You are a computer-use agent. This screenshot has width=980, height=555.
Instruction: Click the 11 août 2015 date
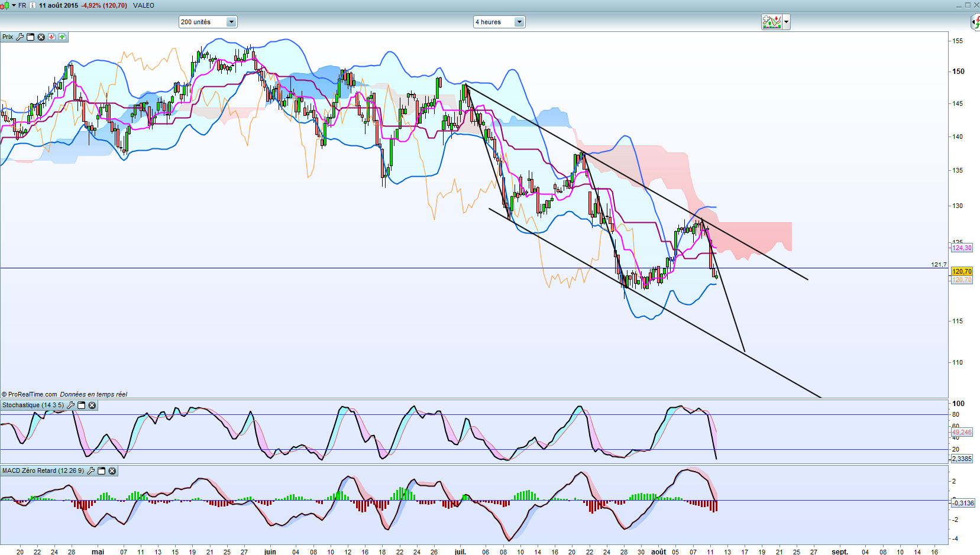tap(59, 5)
